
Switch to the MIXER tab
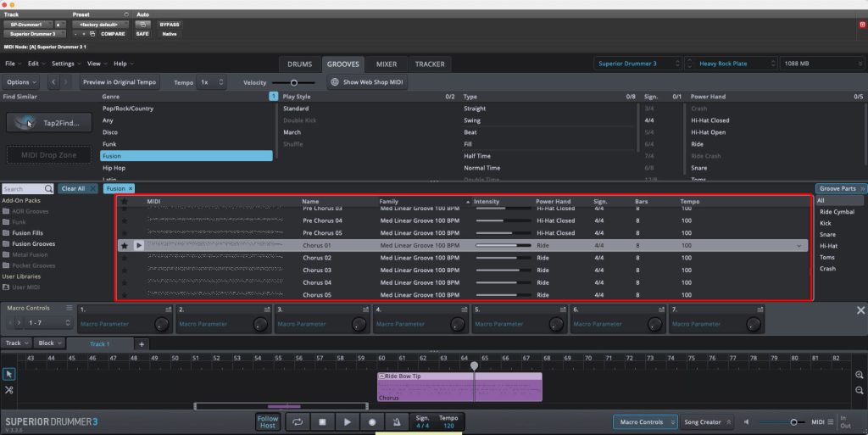(386, 64)
